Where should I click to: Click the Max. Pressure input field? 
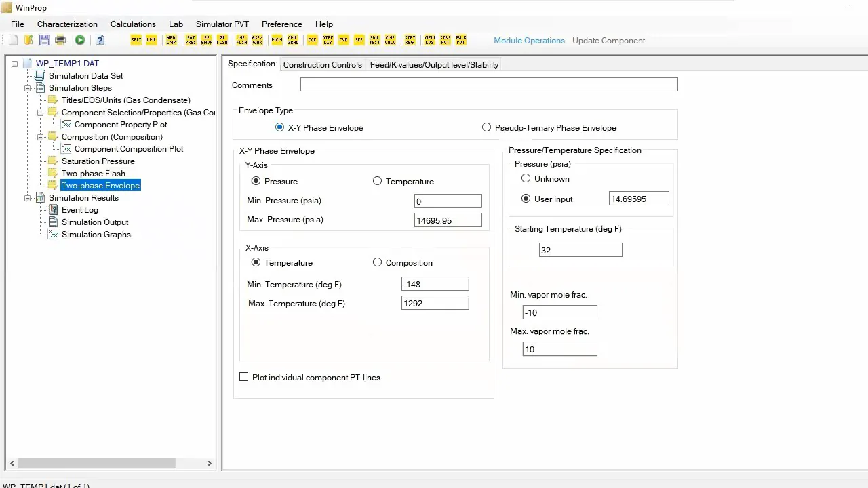[448, 220]
